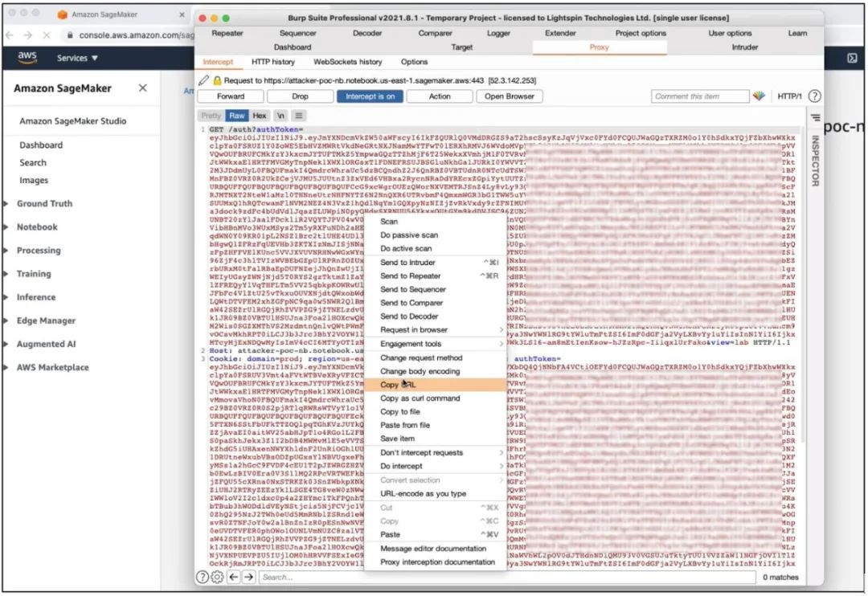This screenshot has height=596, width=868.
Task: Click browser forward arrow in Chrome
Action: 27,35
